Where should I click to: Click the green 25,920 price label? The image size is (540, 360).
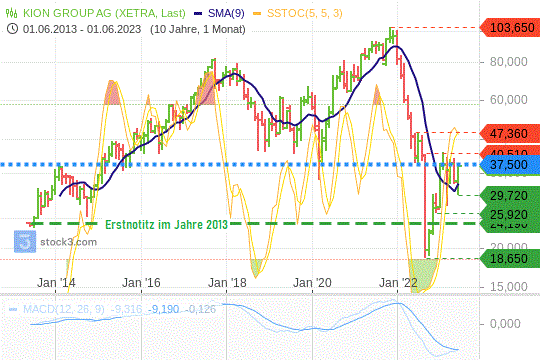coord(510,214)
